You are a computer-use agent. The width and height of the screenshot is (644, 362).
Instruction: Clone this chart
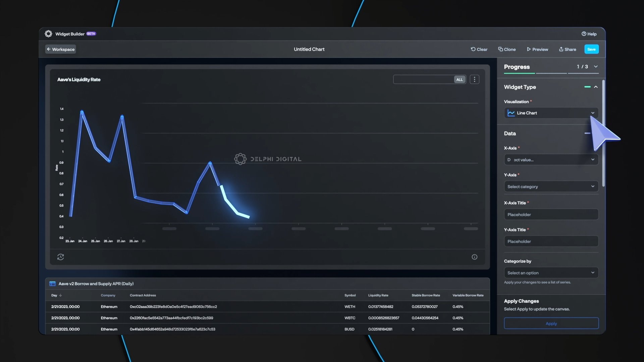[507, 49]
